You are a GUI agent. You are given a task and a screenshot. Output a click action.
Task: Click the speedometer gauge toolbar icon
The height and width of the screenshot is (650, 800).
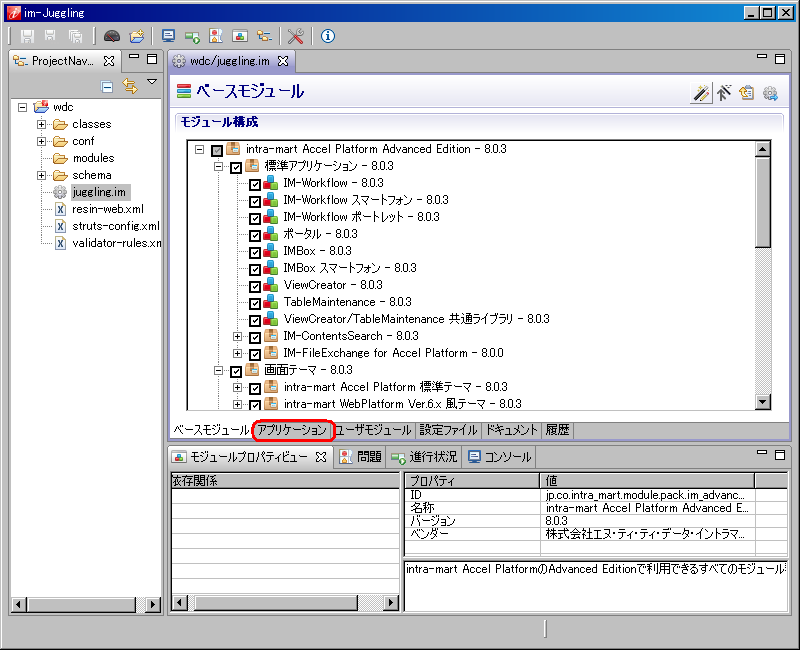(112, 36)
